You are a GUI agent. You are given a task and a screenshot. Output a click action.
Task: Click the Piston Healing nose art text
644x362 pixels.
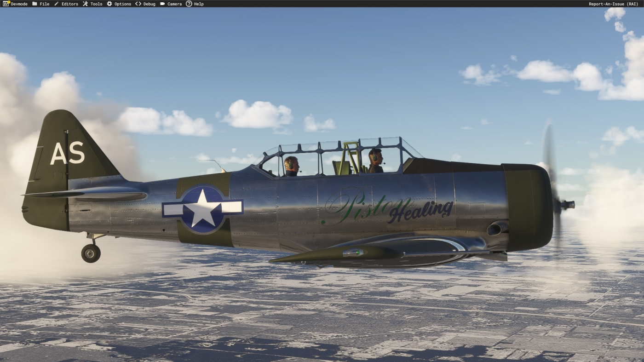point(386,207)
